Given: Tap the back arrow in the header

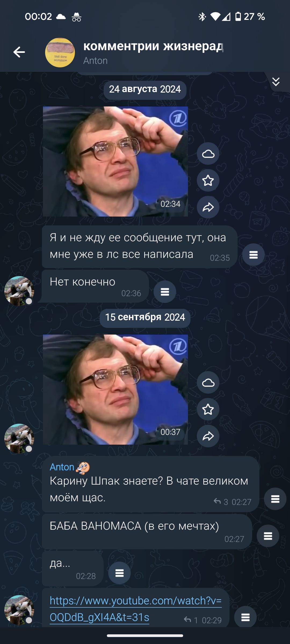Looking at the screenshot, I should point(19,52).
